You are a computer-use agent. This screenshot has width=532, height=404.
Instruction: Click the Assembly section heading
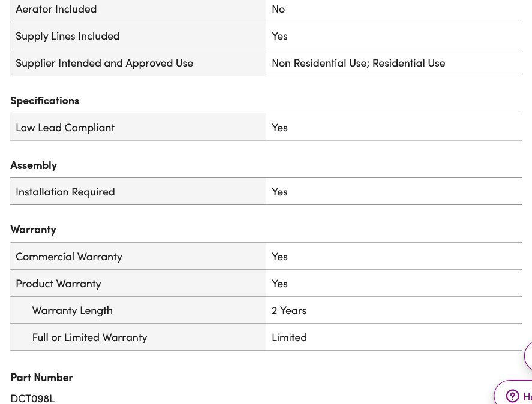[x=34, y=165]
